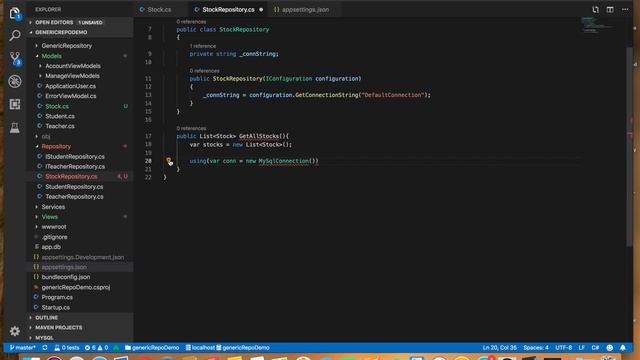The image size is (640, 360).
Task: Open the Explorer view in activity bar
Action: pos(15,13)
